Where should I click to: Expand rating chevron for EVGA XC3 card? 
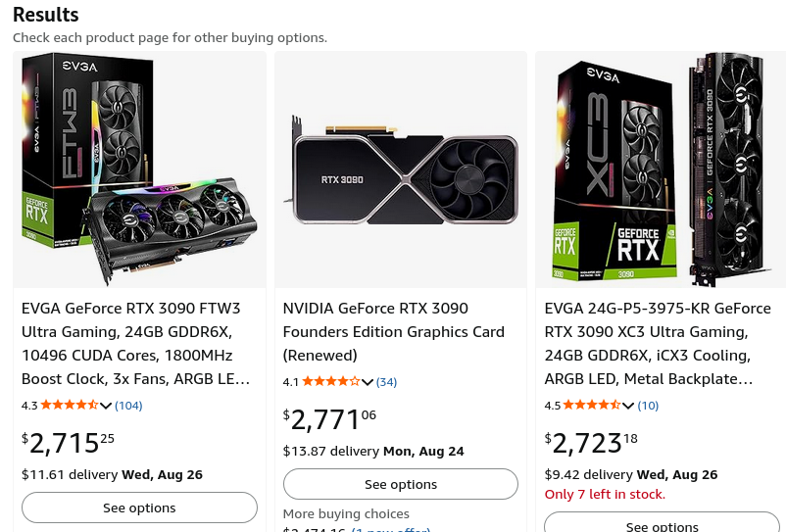(628, 406)
